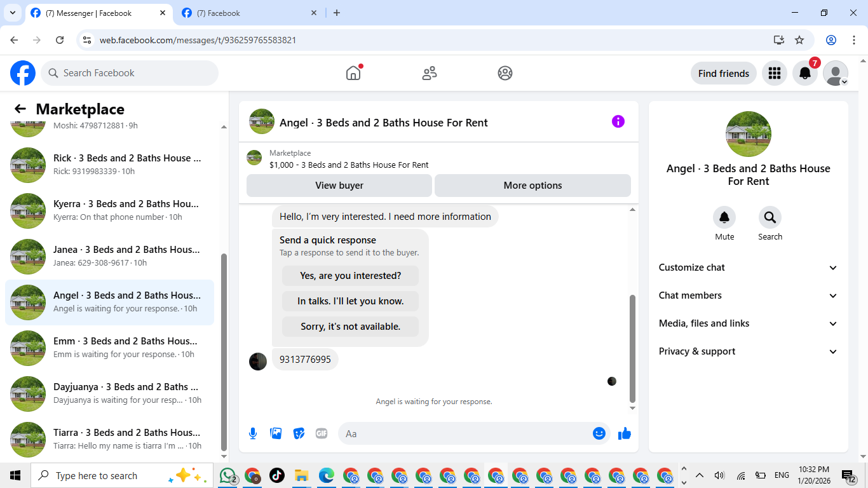
Task: Open the account profile avatar menu
Action: [835, 73]
